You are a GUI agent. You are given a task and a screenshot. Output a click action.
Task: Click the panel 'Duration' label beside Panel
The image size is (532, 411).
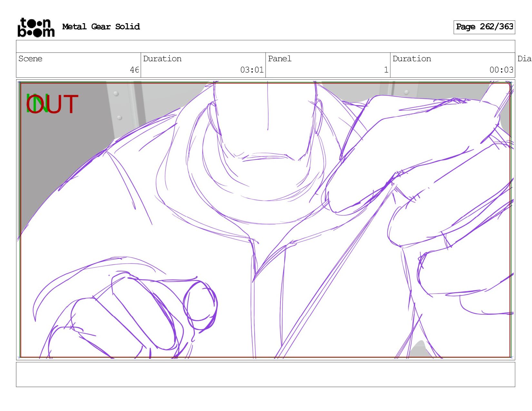pos(412,59)
